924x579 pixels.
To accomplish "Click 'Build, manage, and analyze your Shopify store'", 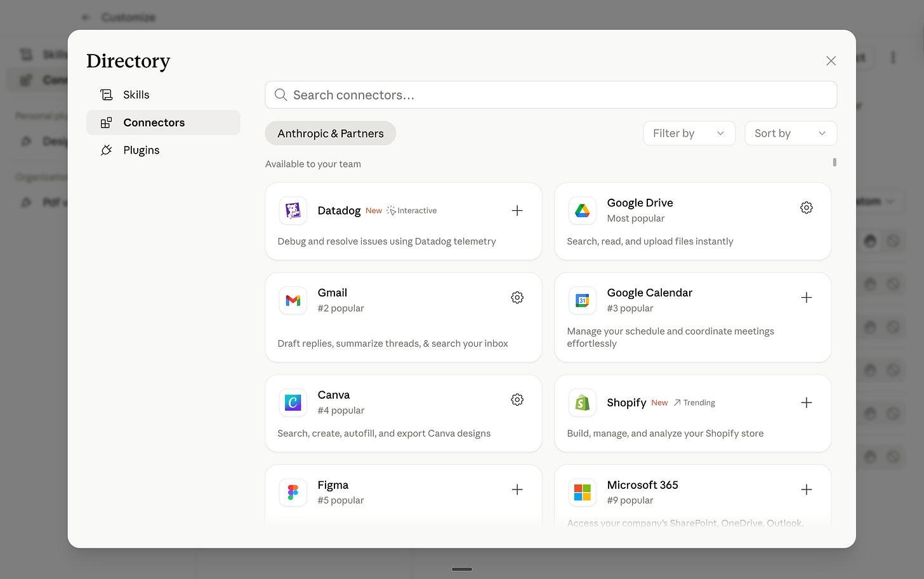I will click(x=665, y=434).
